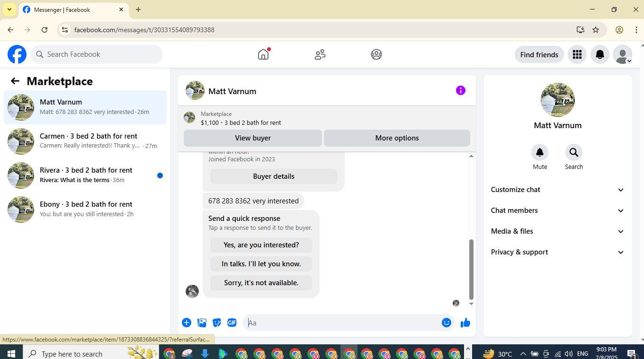This screenshot has height=359, width=644.
Task: Open Chrome profile icon
Action: coord(619,30)
